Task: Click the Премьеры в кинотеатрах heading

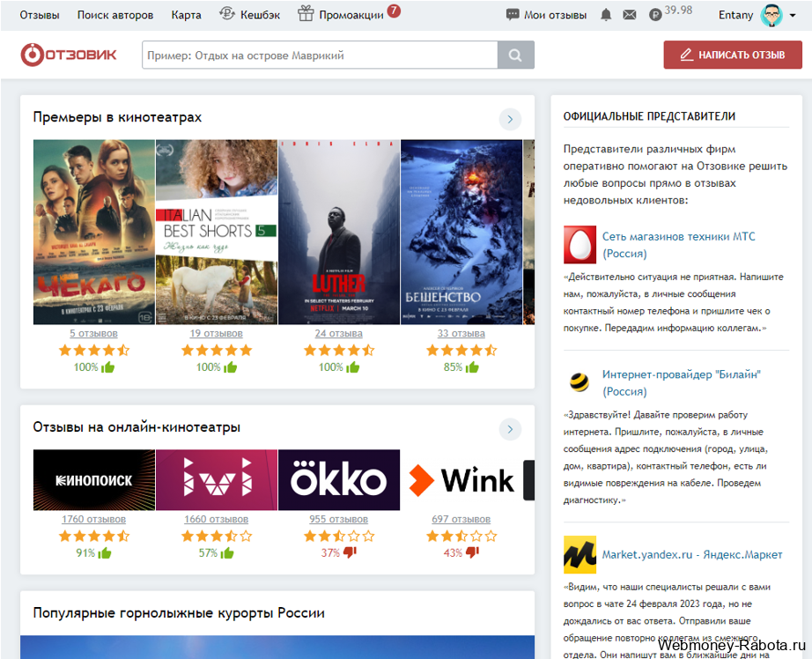Action: (117, 117)
